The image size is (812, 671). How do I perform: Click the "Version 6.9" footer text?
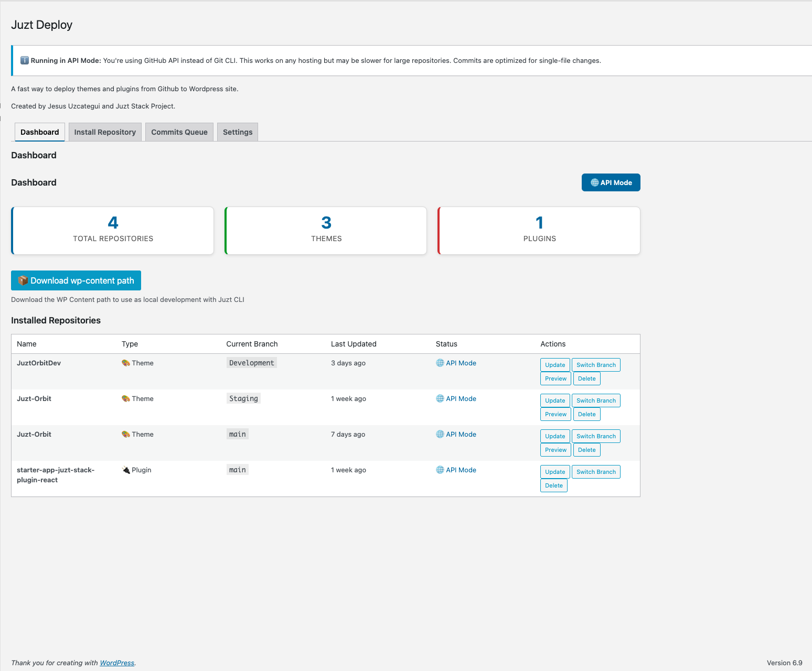pyautogui.click(x=785, y=663)
